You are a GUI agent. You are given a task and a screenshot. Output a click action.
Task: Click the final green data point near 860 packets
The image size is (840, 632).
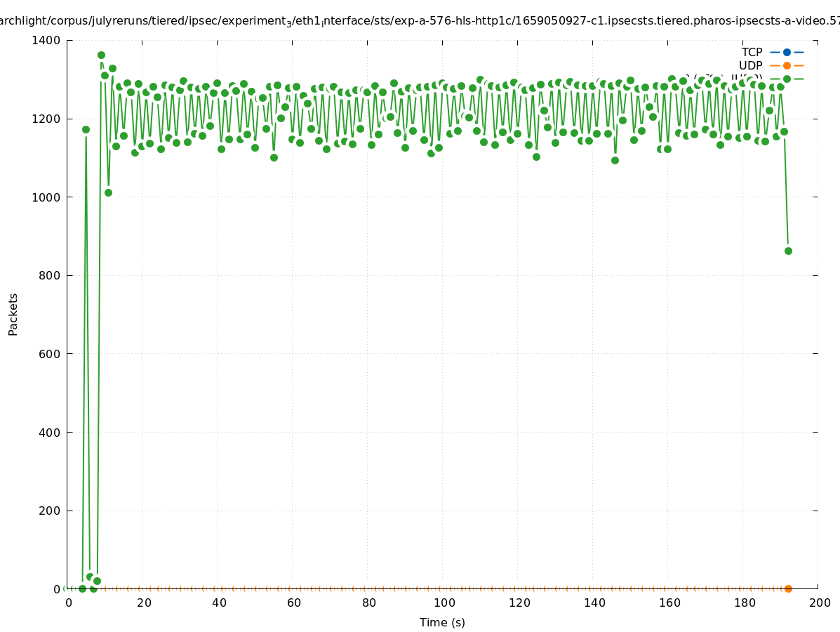788,251
